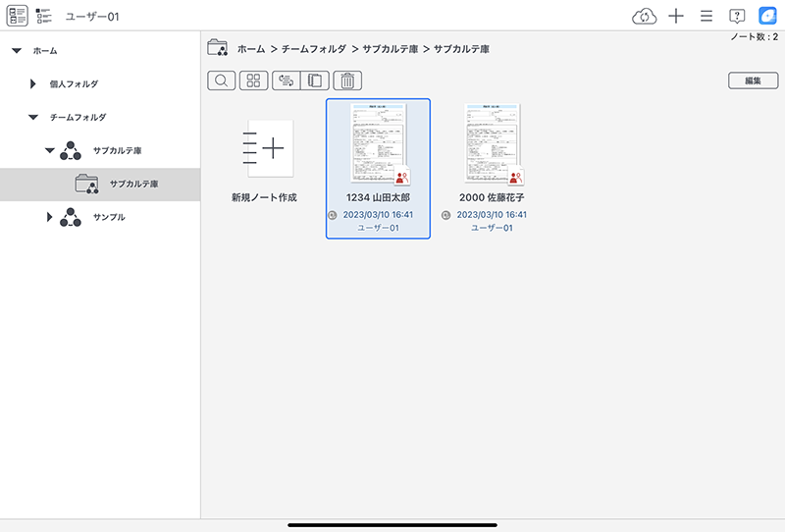Collapse the チームフォルダ tree node

tap(32, 117)
